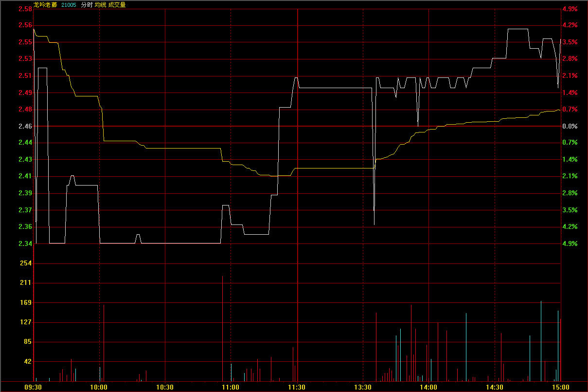
Task: Click the 0.0% label on right axis
Action: pos(570,126)
